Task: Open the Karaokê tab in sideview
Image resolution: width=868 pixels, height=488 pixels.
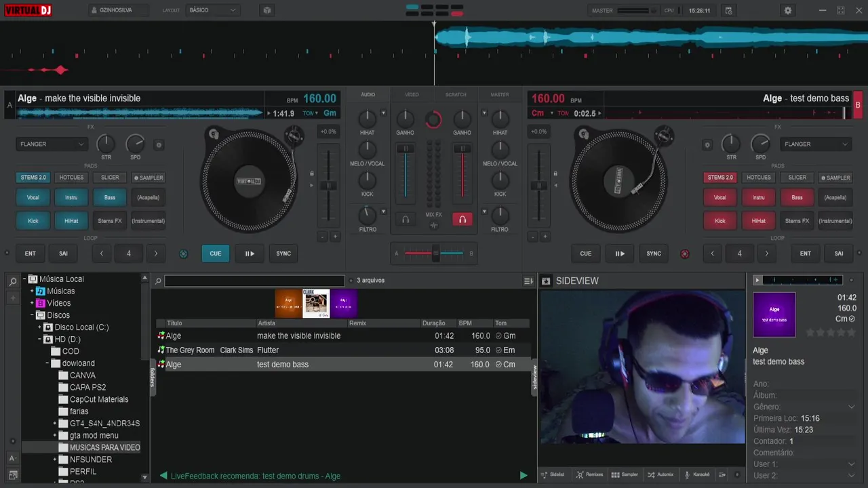Action: (x=697, y=474)
